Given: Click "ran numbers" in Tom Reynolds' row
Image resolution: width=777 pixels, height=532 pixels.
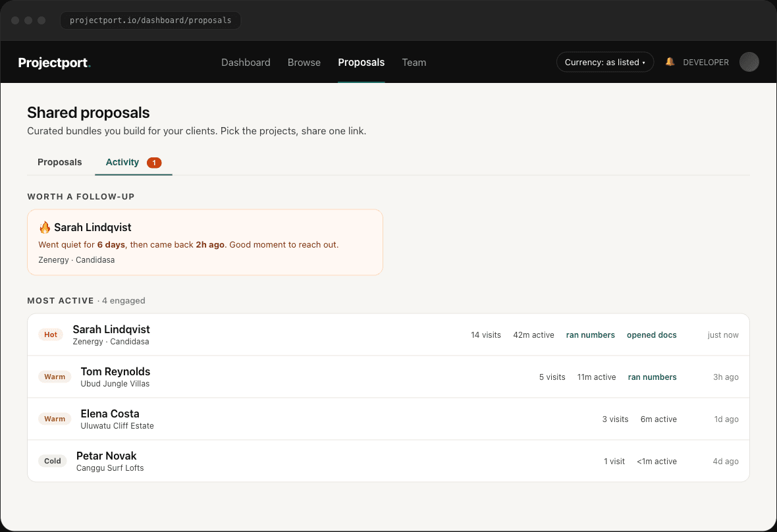Looking at the screenshot, I should (x=652, y=377).
